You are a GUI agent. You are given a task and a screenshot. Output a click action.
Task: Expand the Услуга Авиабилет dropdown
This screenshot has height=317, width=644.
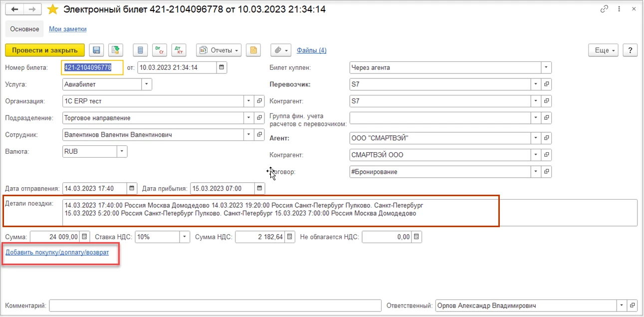tap(147, 84)
